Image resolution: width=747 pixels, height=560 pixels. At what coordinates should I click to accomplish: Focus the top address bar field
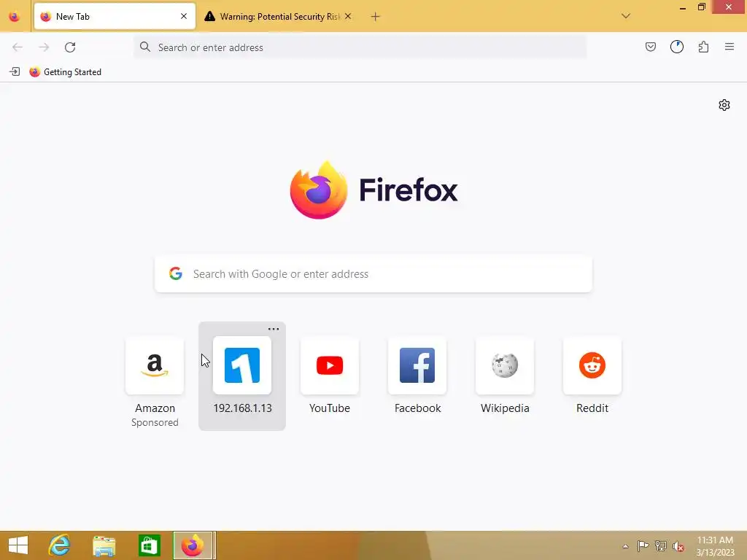pyautogui.click(x=360, y=47)
